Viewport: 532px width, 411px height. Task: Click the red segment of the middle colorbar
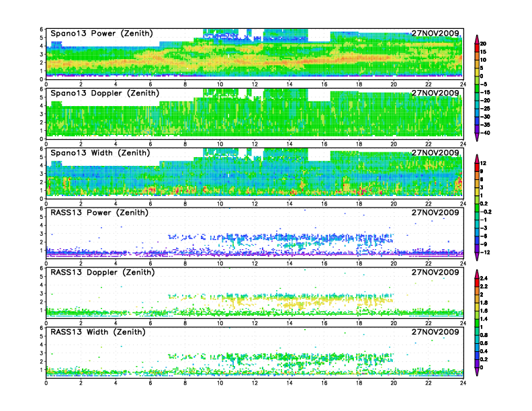coord(477,167)
